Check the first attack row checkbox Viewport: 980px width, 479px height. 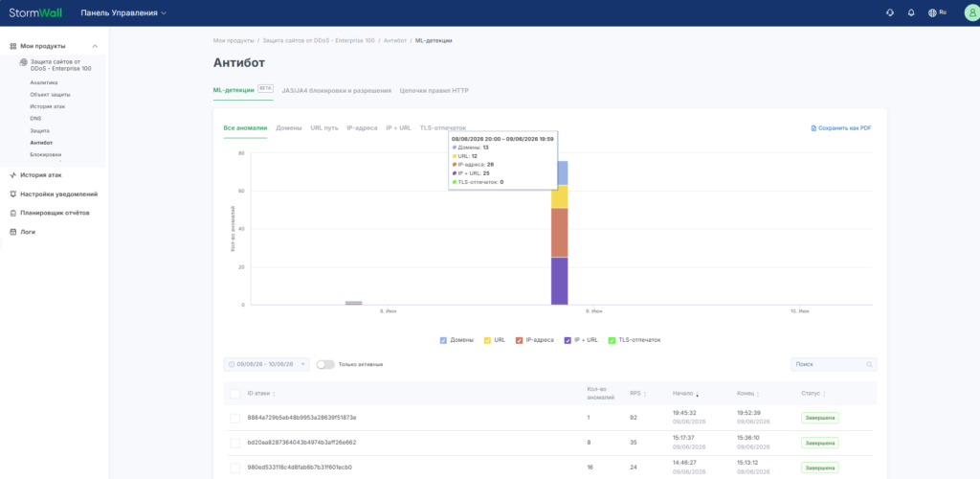(235, 418)
